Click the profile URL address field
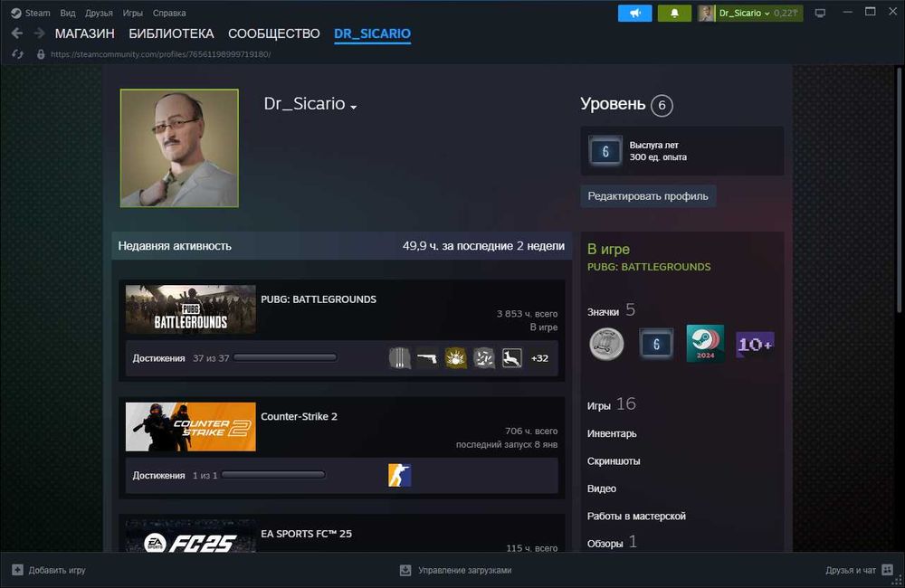This screenshot has height=588, width=905. click(x=160, y=54)
